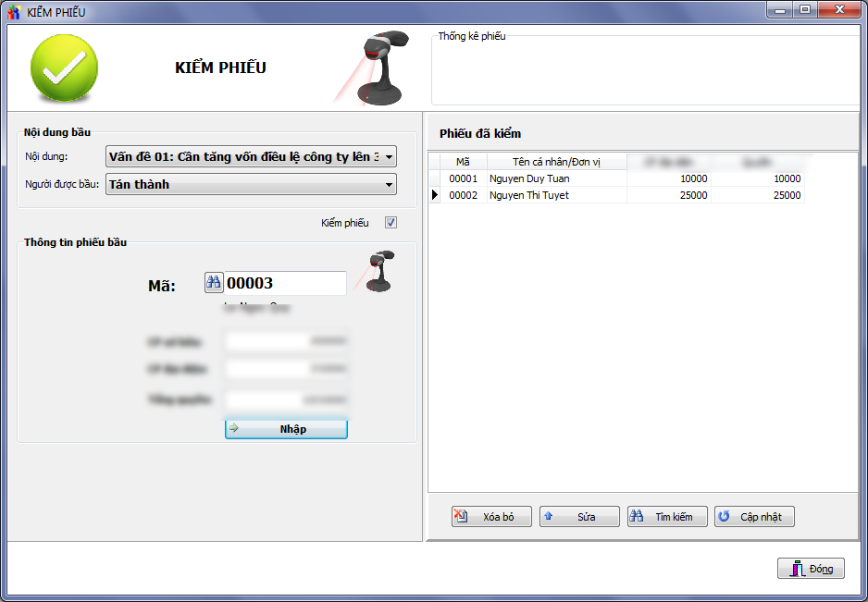The width and height of the screenshot is (868, 602).
Task: Toggle the Kiểm phiếu checkbox
Action: 391,223
